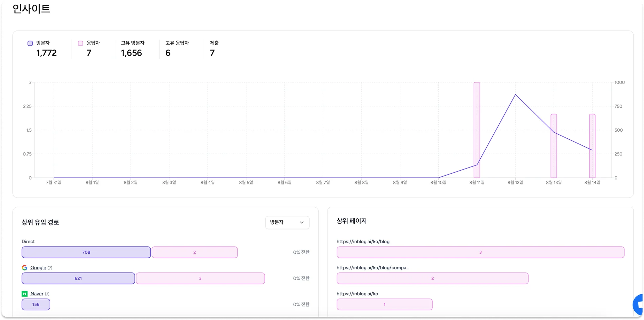The height and width of the screenshot is (320, 644).
Task: Open the Naver referrer link
Action: coord(37,294)
